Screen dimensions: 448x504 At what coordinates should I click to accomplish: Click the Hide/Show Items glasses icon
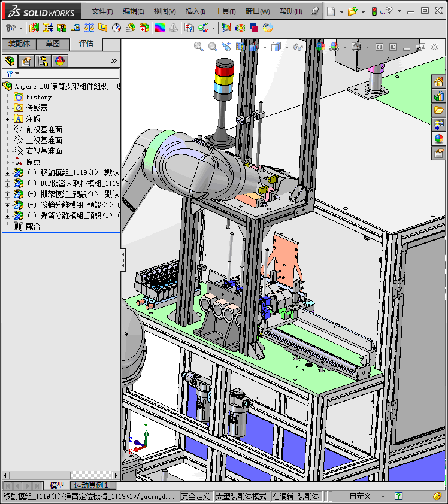click(298, 47)
